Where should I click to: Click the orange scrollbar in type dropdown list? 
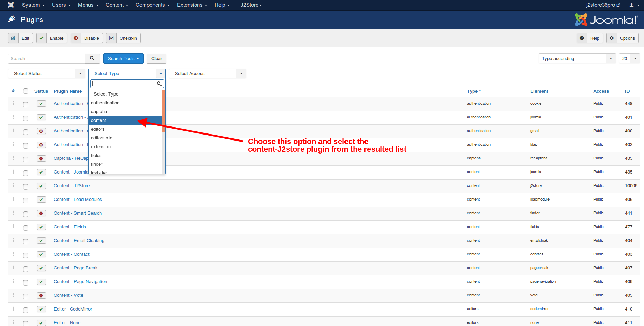[164, 111]
